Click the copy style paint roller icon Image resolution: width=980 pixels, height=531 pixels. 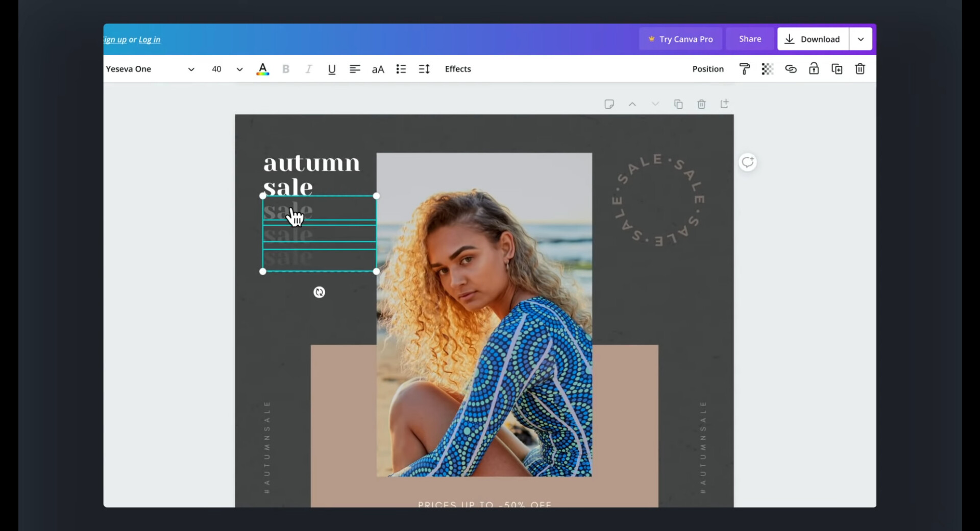click(x=744, y=69)
